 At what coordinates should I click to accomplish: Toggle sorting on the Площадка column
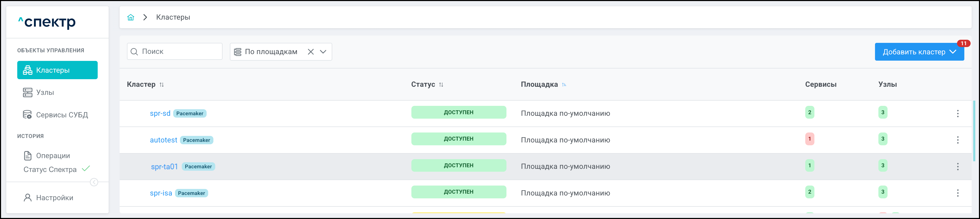[564, 85]
